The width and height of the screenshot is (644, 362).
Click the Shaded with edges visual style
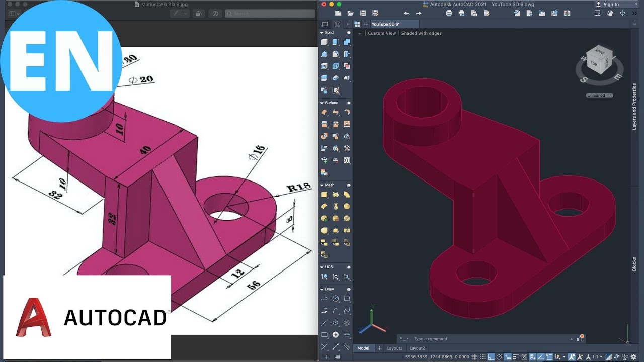(x=422, y=33)
